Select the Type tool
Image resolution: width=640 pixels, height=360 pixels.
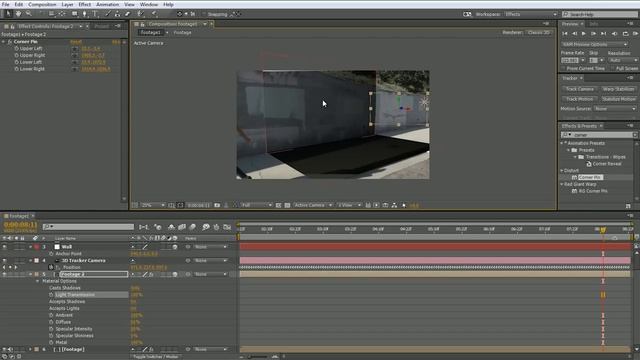pos(95,14)
